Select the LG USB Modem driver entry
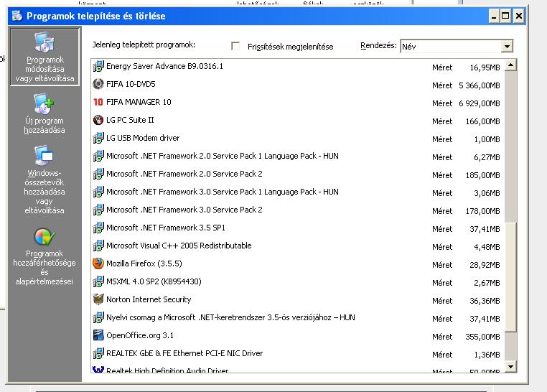This screenshot has height=392, width=547. [297, 138]
